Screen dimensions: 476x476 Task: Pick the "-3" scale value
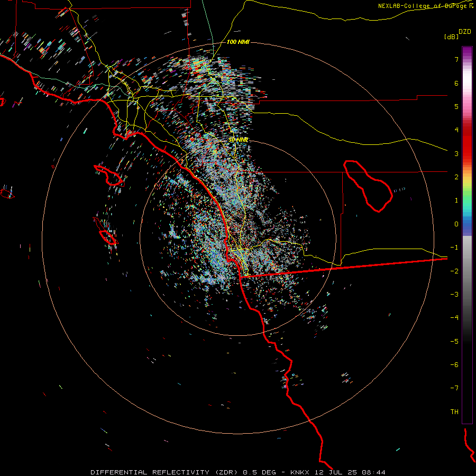(x=454, y=295)
